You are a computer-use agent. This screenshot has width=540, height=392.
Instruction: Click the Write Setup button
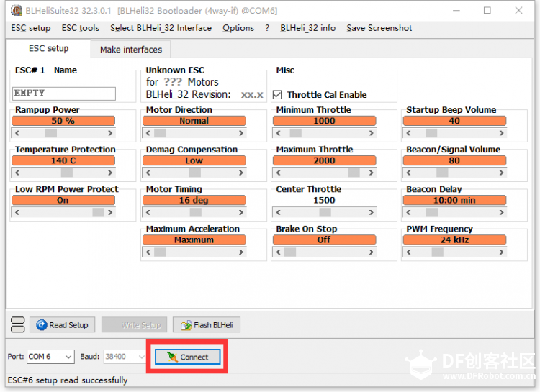[135, 324]
